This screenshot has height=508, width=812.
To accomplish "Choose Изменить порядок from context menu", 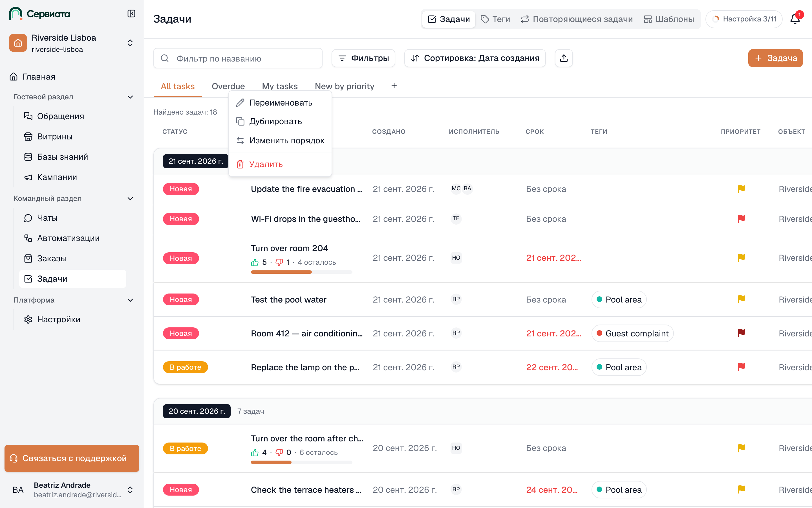I will click(280, 141).
